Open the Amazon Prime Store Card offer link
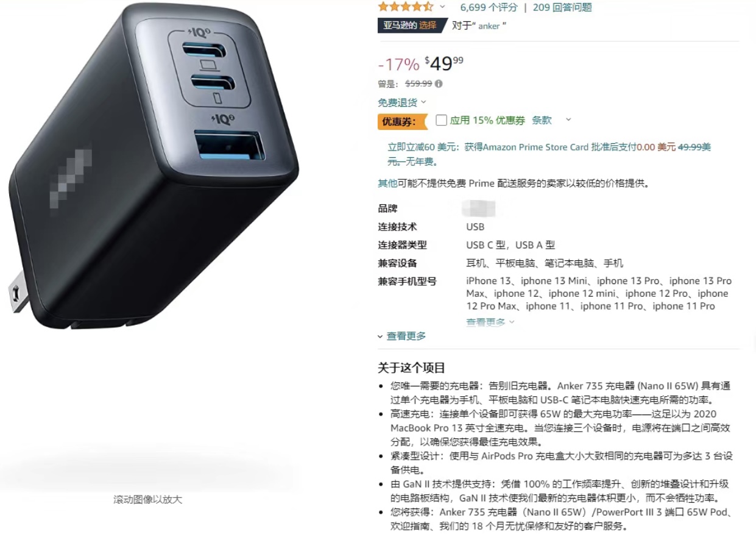Image resolution: width=756 pixels, height=548 pixels. [549, 154]
